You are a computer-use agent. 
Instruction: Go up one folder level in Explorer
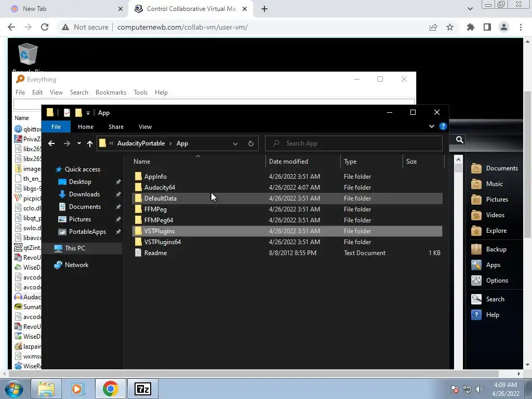pos(89,143)
